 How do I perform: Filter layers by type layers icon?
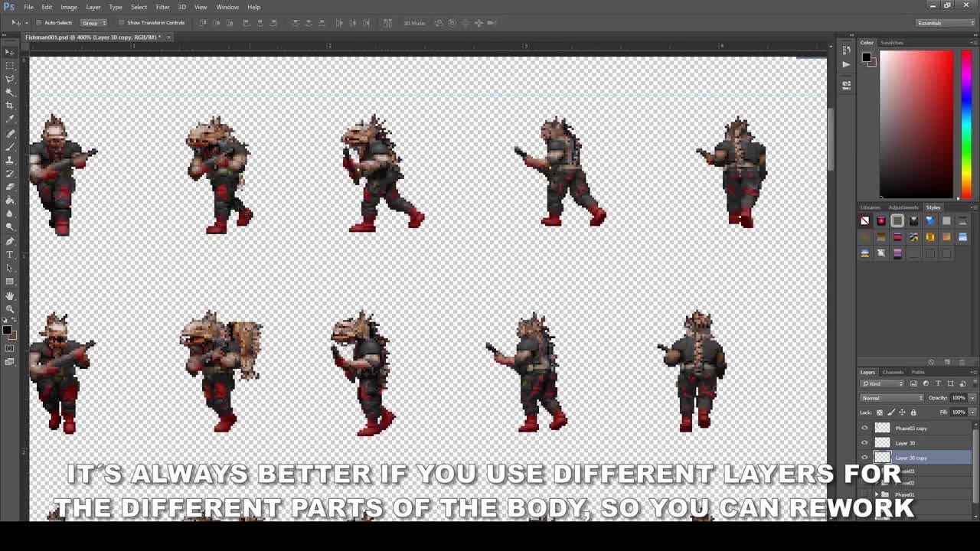(938, 383)
